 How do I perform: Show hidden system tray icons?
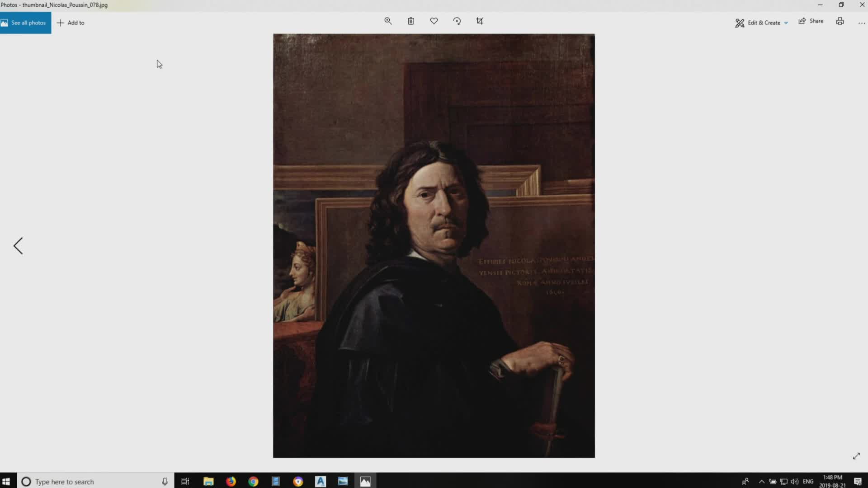coord(761,482)
